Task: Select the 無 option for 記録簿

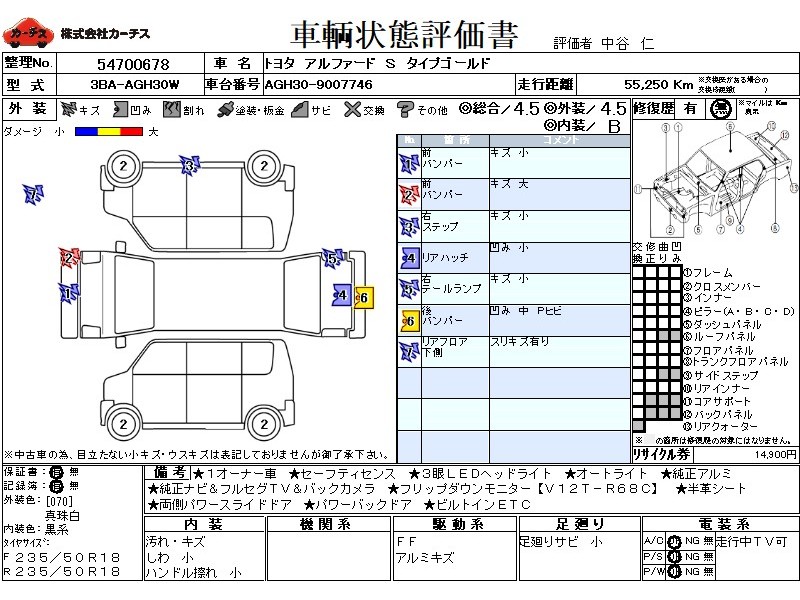Action: coord(74,486)
